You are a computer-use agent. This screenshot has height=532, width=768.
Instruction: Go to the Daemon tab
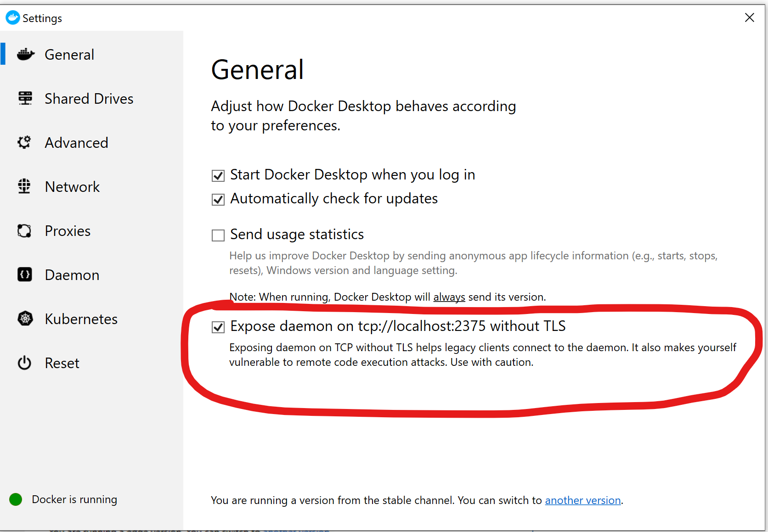pos(92,274)
